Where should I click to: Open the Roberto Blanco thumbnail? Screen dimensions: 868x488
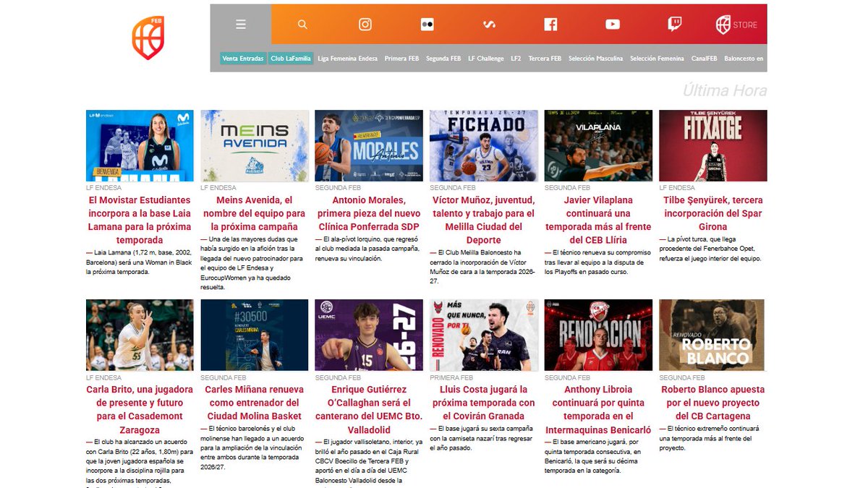712,335
